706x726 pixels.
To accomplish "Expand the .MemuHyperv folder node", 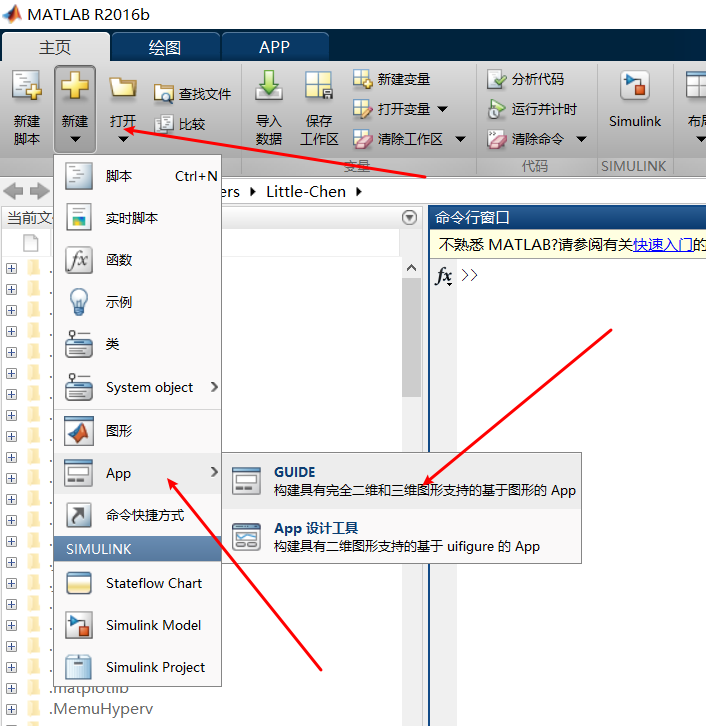I will pos(12,709).
